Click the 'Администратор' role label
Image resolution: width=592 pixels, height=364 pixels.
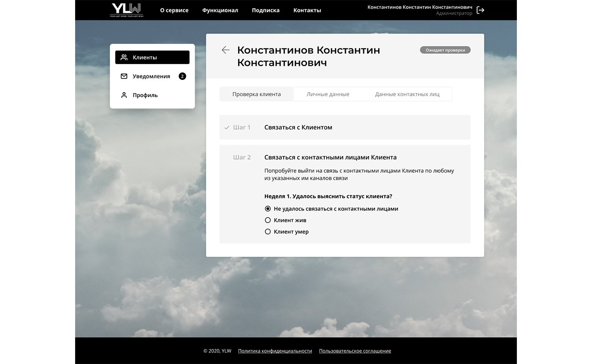tap(454, 13)
